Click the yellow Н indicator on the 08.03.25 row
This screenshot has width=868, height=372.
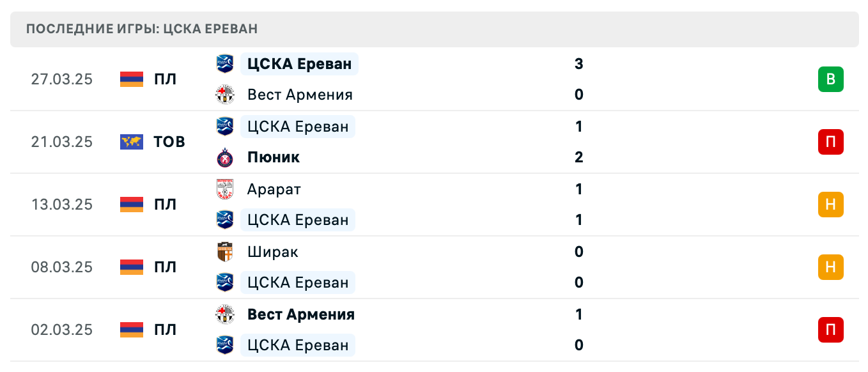click(x=830, y=267)
